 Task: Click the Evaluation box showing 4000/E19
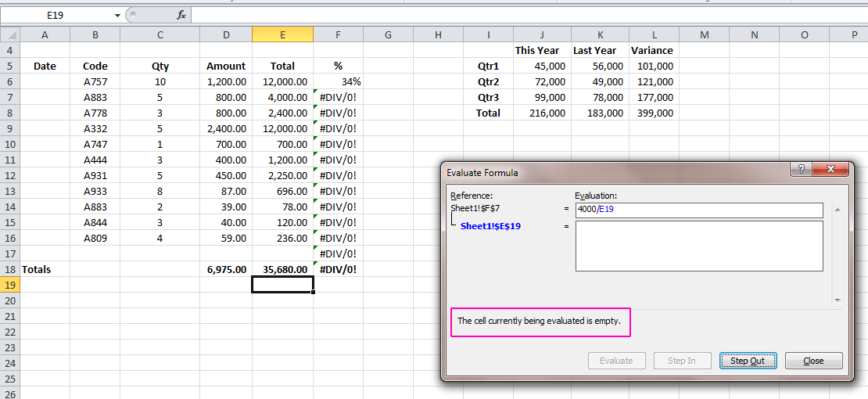pyautogui.click(x=699, y=210)
